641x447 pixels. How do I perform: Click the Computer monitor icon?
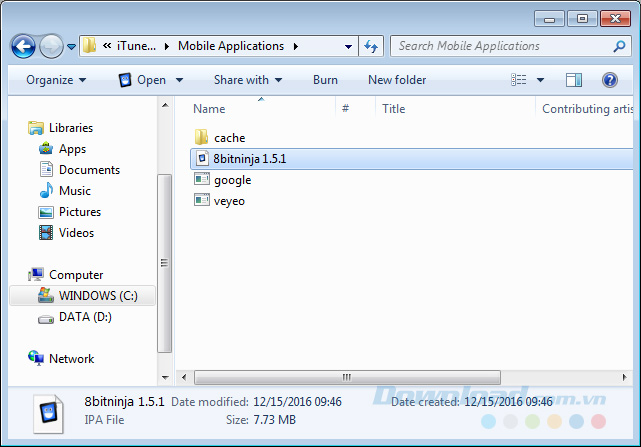tap(36, 274)
